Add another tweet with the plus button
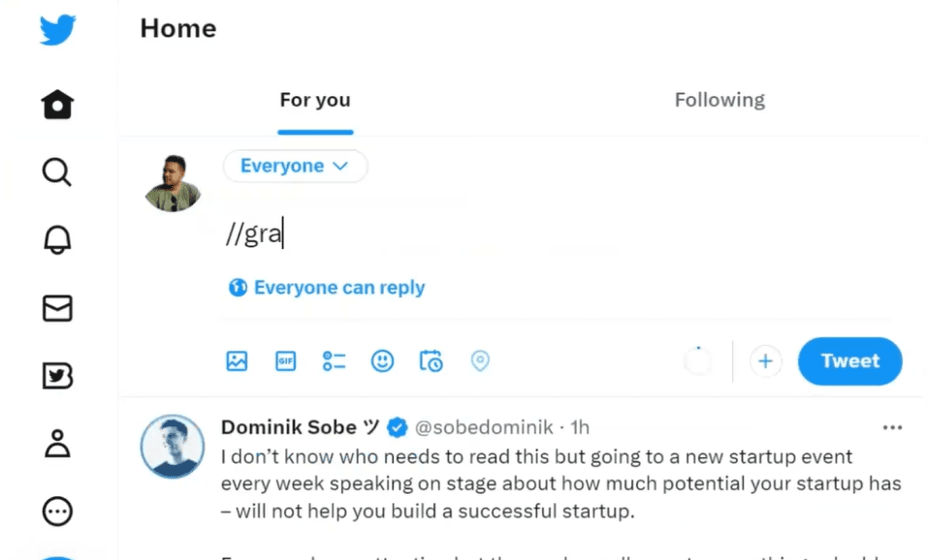Screen dimensions: 927x560 (x=766, y=360)
